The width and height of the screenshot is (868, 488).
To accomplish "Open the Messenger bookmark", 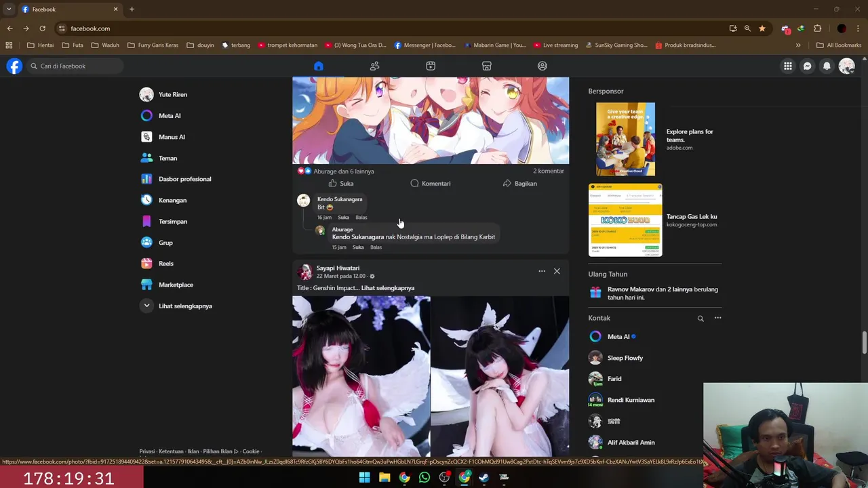I will (x=425, y=45).
